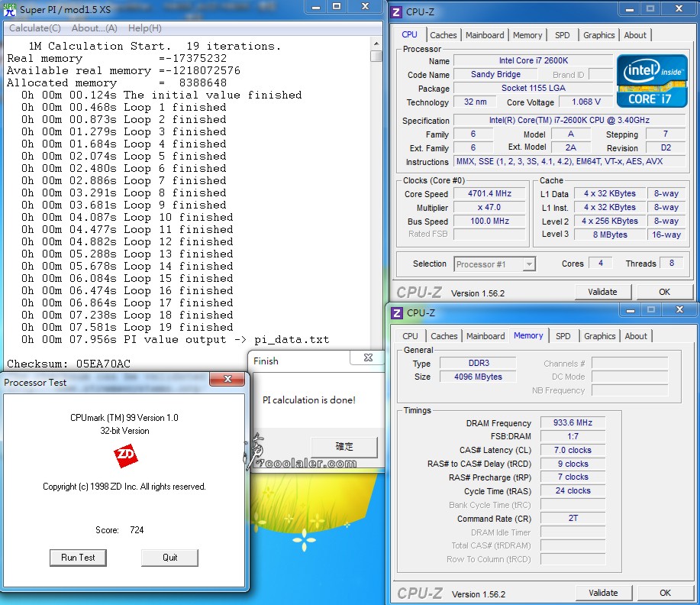The height and width of the screenshot is (605, 700).
Task: Click the lower CPU-Z window's Z icon
Action: [x=396, y=312]
